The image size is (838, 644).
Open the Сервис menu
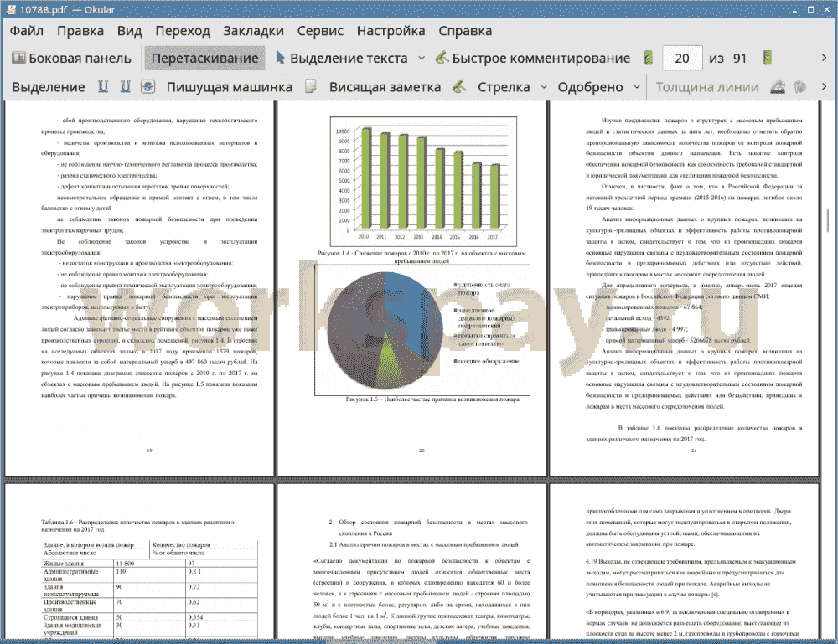[x=320, y=31]
